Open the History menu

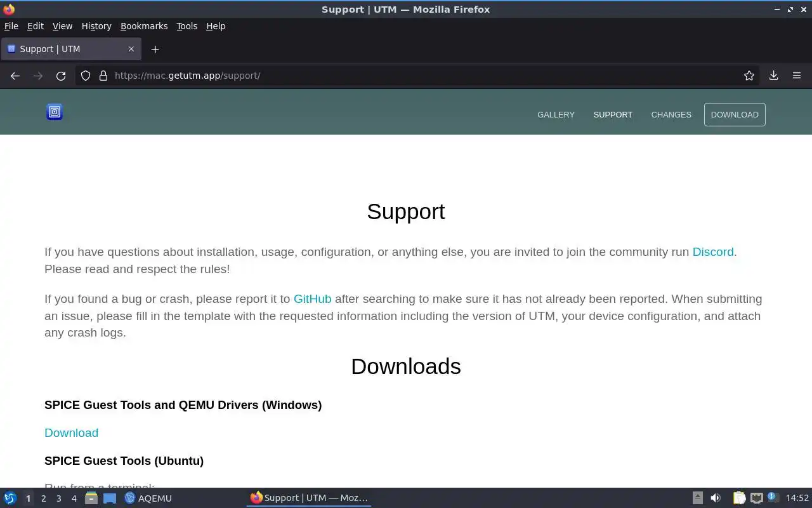click(96, 26)
